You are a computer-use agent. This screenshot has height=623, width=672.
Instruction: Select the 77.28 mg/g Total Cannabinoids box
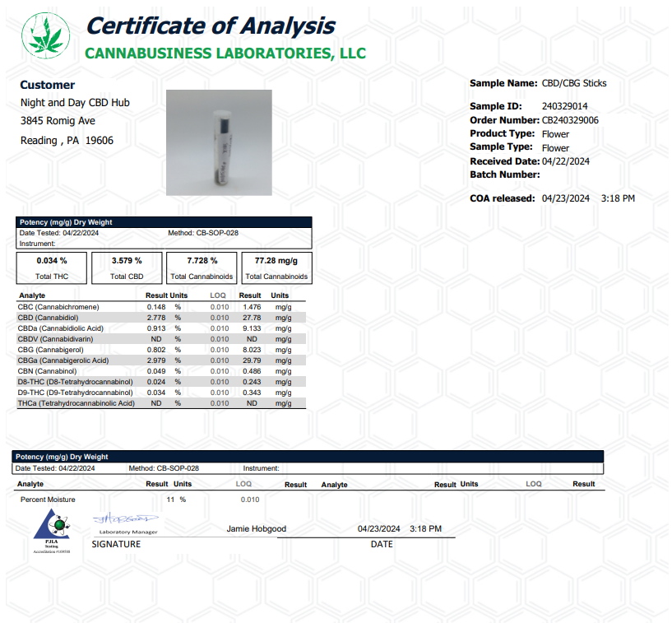click(276, 267)
